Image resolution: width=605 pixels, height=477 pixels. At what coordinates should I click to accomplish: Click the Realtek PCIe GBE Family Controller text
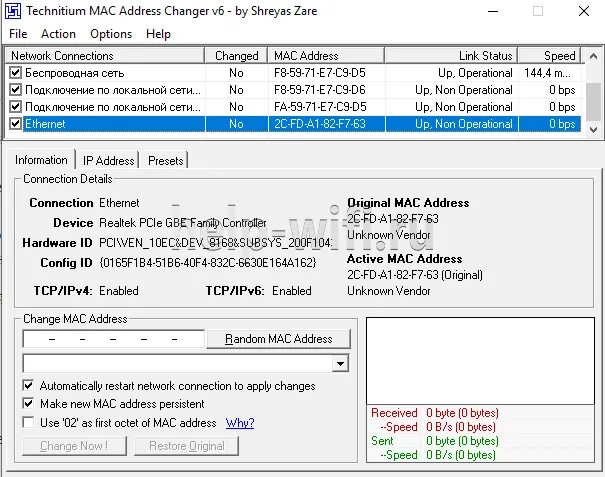click(183, 223)
